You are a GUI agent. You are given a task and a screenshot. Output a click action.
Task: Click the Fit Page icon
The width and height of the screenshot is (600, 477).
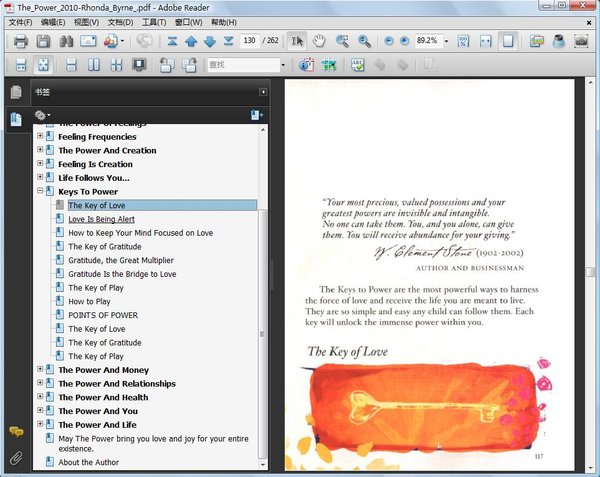click(x=508, y=41)
